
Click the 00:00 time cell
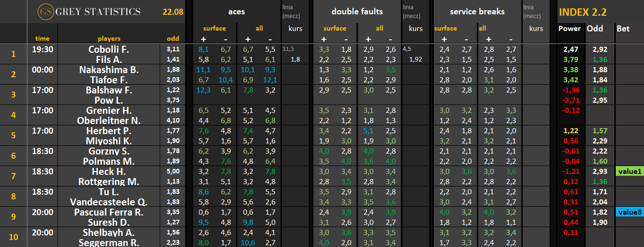click(x=42, y=69)
